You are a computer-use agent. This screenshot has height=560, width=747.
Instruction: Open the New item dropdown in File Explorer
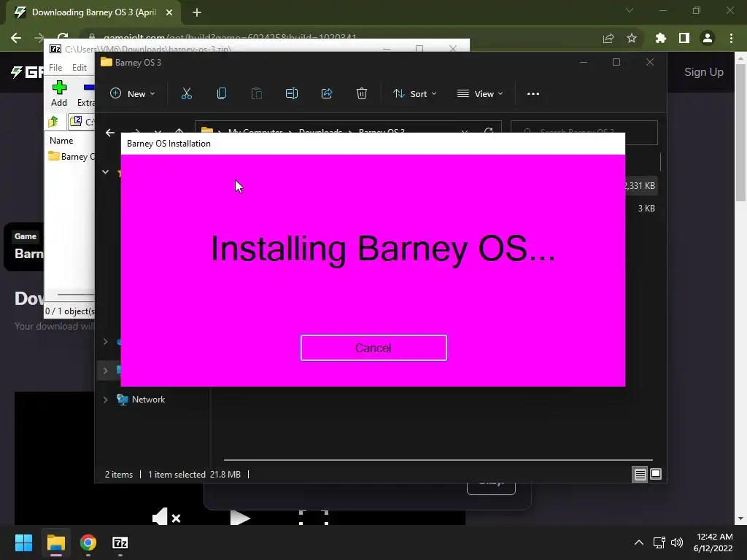(x=133, y=94)
